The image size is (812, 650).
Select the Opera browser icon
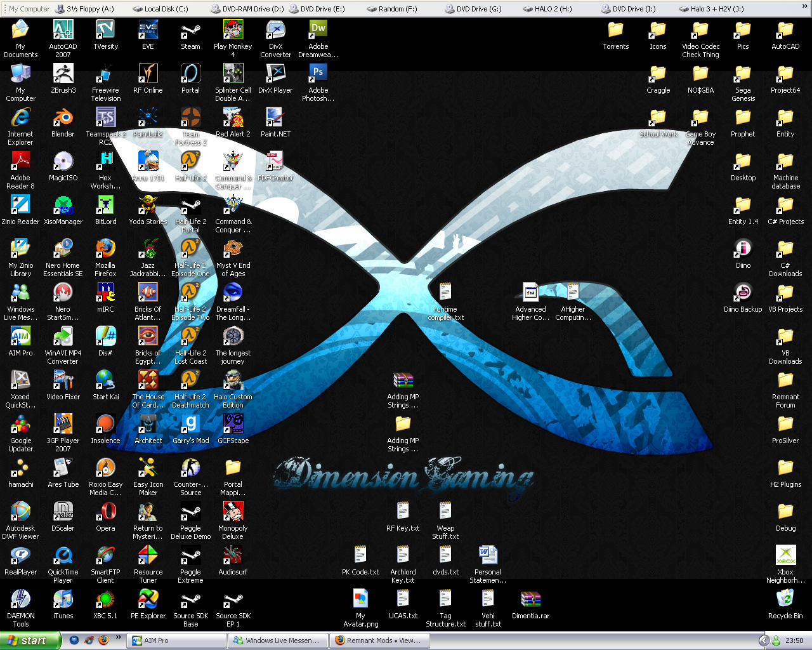(105, 512)
